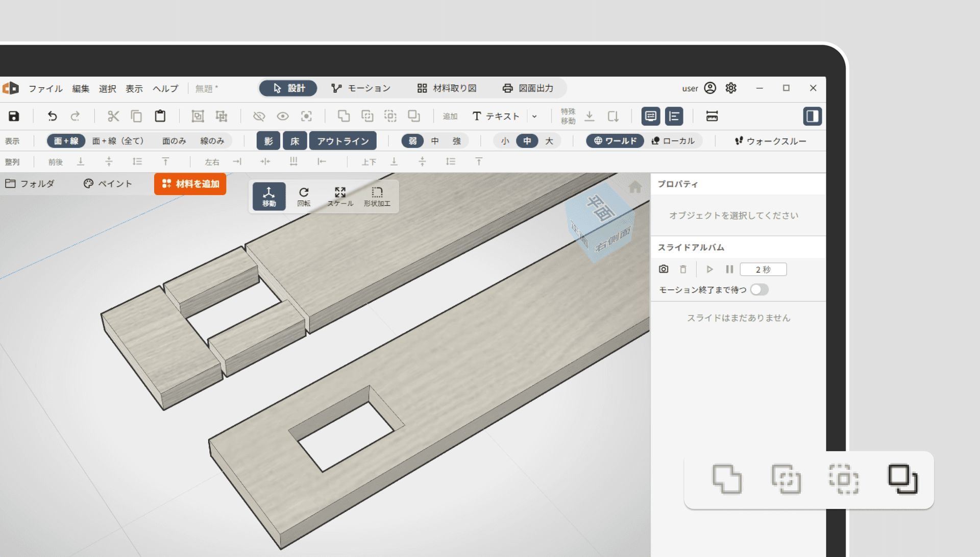Viewport: 980px width, 557px height.
Task: Play the slide album
Action: coord(709,269)
